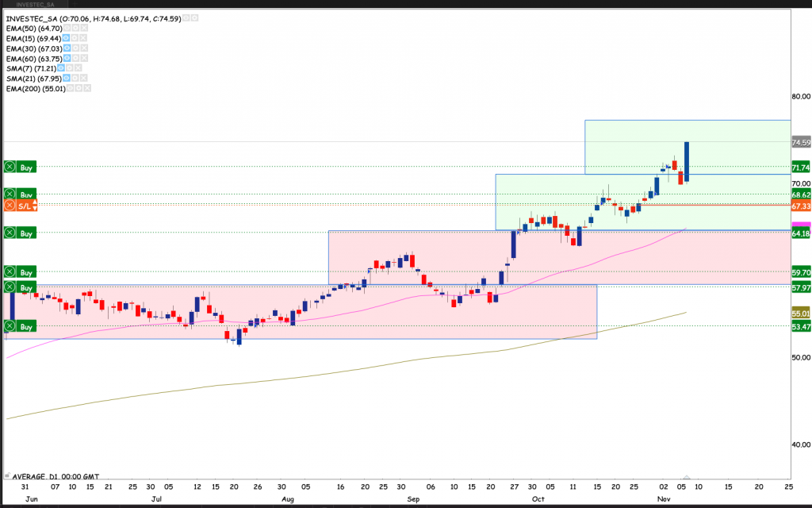The image size is (812, 508).
Task: Click the 74.59 current price label
Action: point(800,143)
